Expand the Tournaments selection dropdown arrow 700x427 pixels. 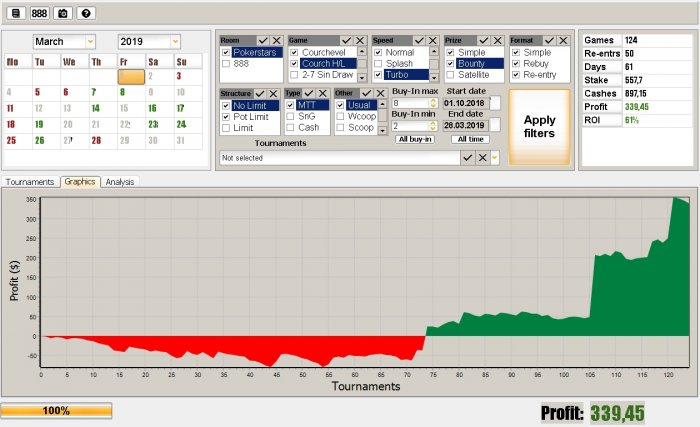(495, 158)
